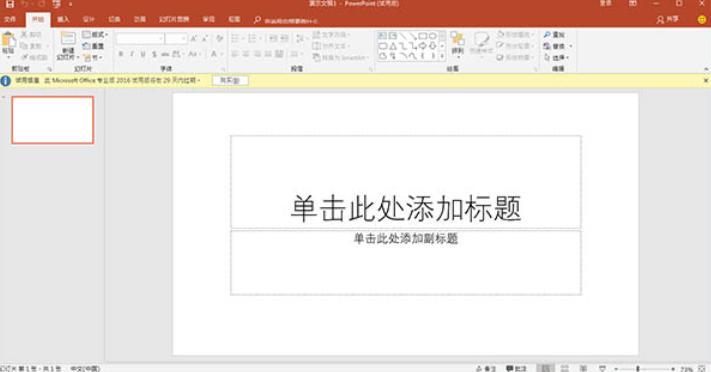Toggle Underline formatting

click(143, 54)
